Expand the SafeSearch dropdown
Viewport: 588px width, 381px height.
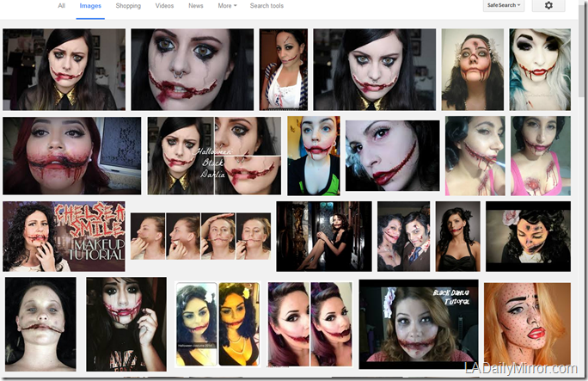(x=502, y=6)
